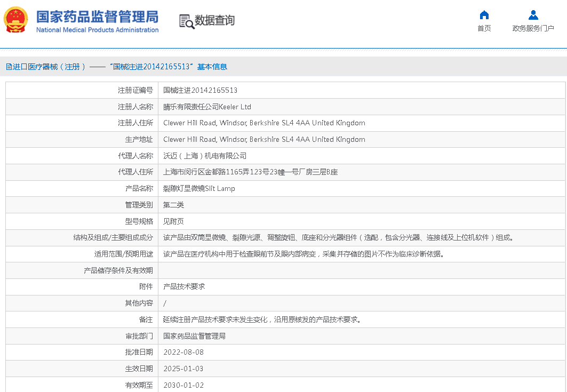Viewport: 567px width, 392px height.
Task: Click National Medical Products Administration English text
Action: pos(97,30)
